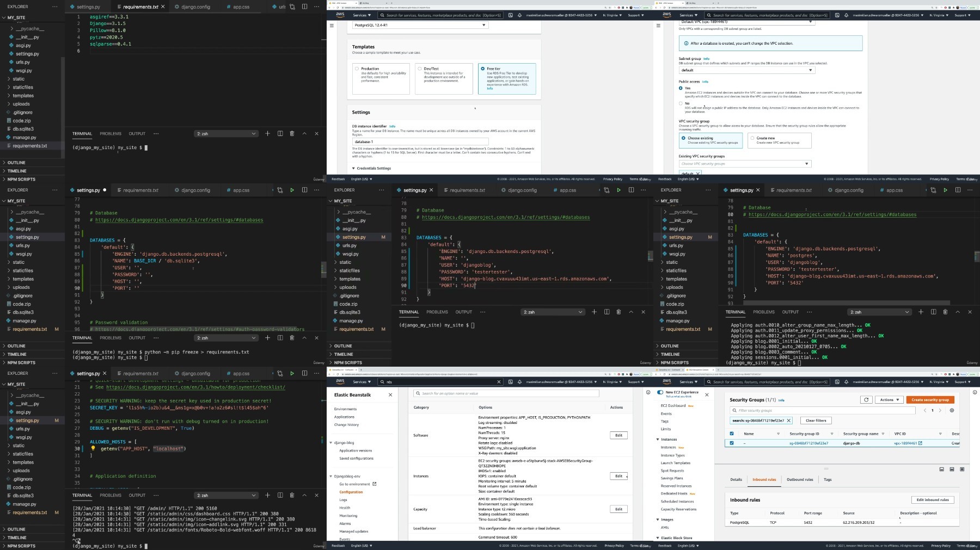Open the Subnet group default dropdown

tap(746, 70)
